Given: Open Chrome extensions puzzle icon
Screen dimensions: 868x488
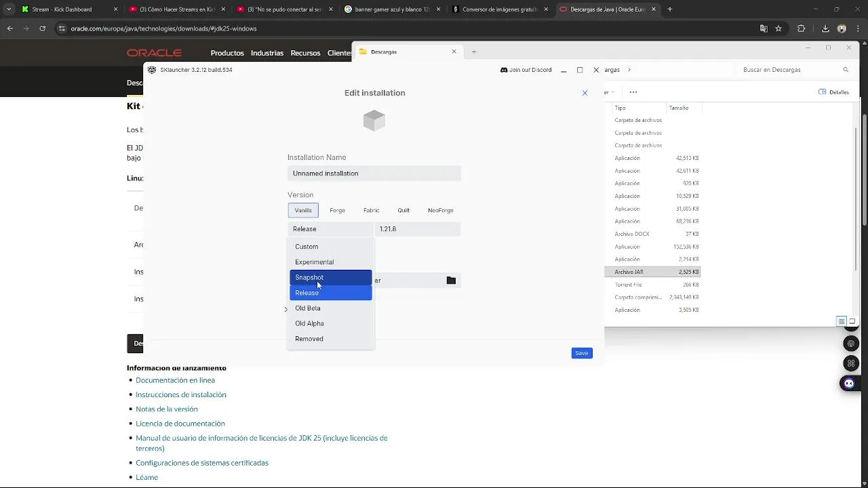Looking at the screenshot, I should [802, 28].
